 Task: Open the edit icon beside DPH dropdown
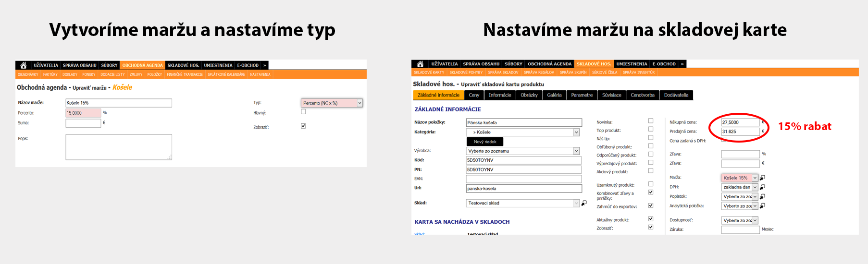click(762, 187)
